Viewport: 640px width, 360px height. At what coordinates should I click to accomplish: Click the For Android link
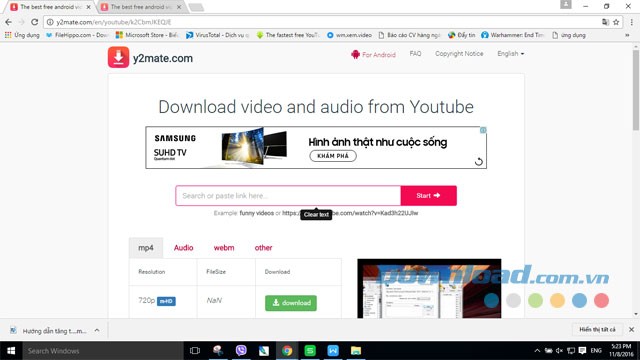(373, 54)
